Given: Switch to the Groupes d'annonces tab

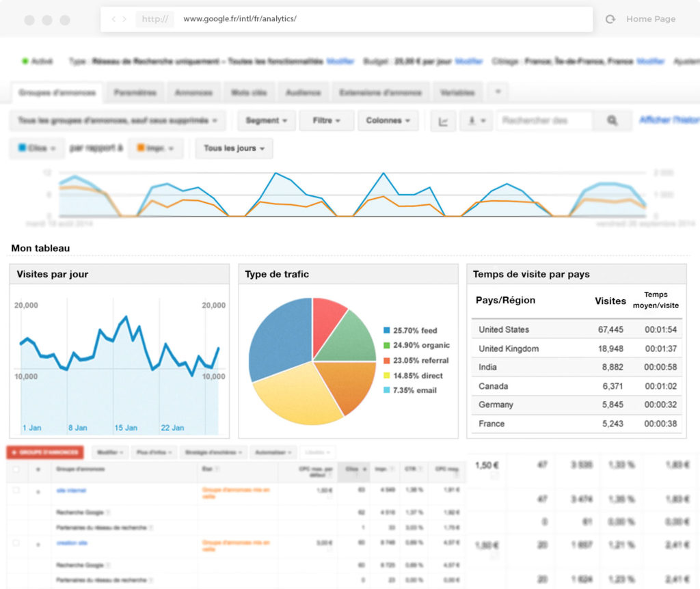Looking at the screenshot, I should (x=57, y=93).
